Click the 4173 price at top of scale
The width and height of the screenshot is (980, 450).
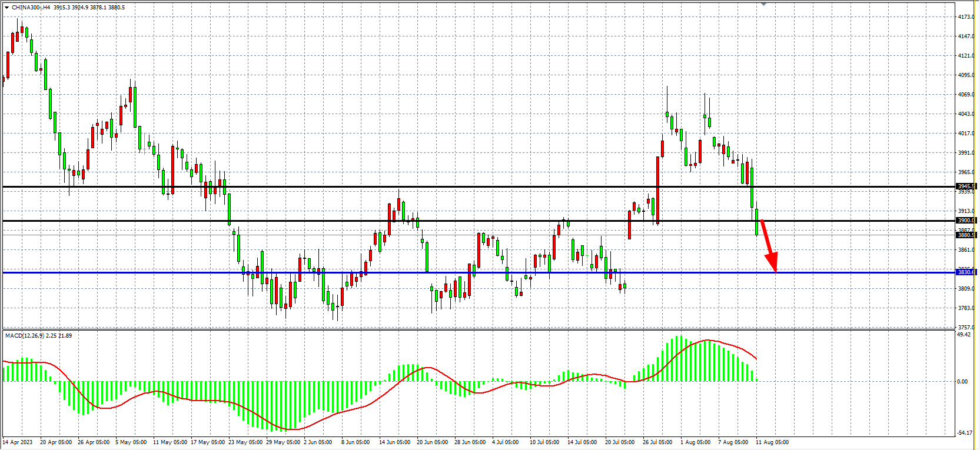[x=965, y=17]
